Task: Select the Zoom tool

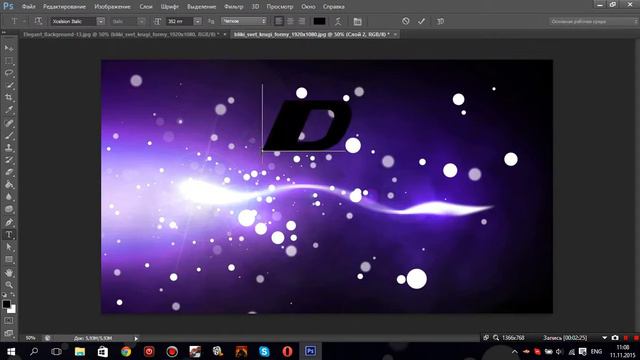Action: point(9,284)
